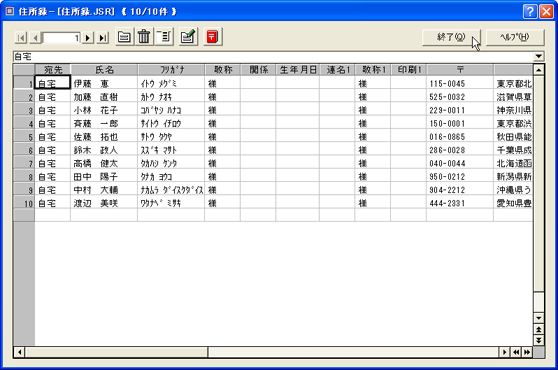Open the 自宅 dropdown arrow

point(538,56)
